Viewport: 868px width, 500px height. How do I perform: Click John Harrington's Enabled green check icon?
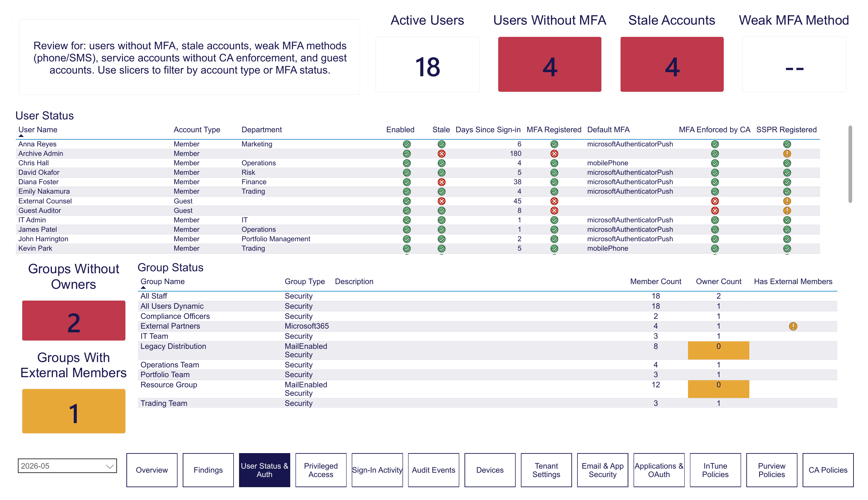tap(407, 239)
